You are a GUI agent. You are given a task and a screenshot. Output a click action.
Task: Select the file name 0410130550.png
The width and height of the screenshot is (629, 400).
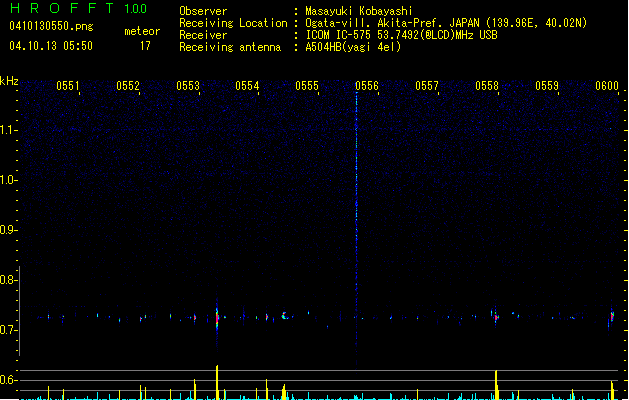[x=51, y=26]
